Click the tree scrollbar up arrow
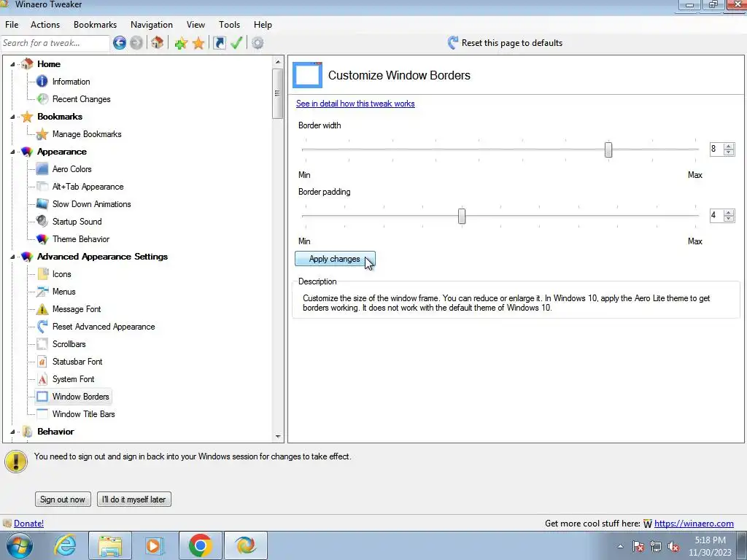 pyautogui.click(x=278, y=62)
